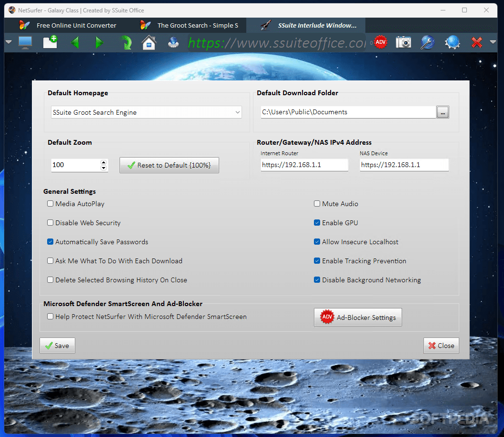504x437 pixels.
Task: Toggle Allow Insecure Localhost checkbox
Action: (317, 242)
